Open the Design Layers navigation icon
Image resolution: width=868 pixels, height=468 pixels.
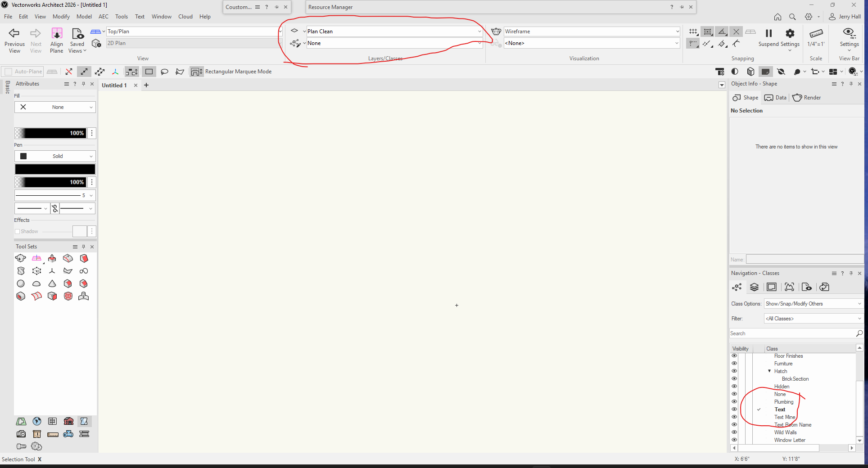click(x=754, y=287)
